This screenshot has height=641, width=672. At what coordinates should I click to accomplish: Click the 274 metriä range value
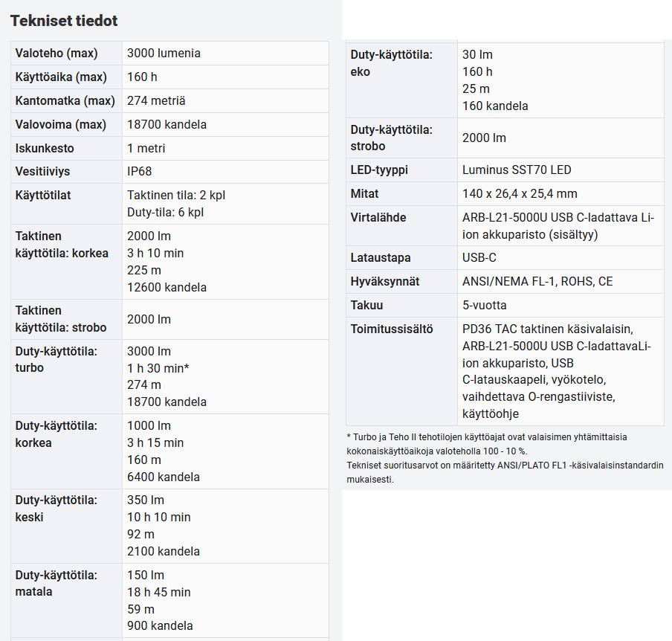click(156, 101)
